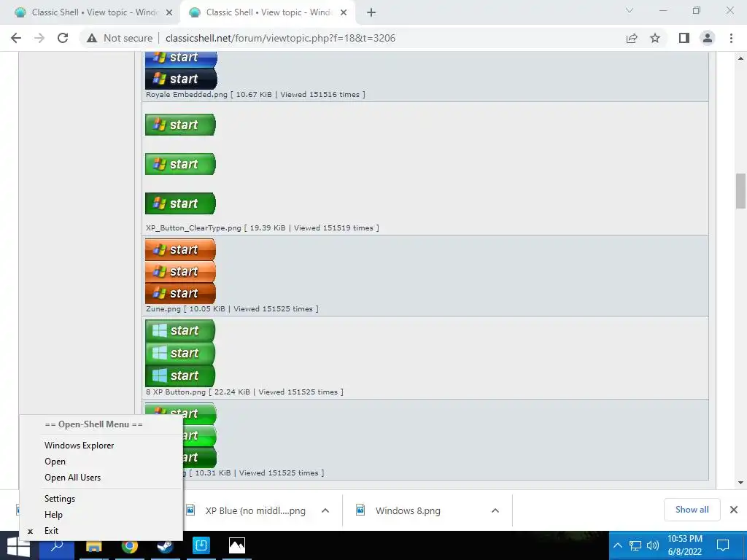Click the address bar URL classicshell.net
This screenshot has height=560, width=747.
pyautogui.click(x=280, y=38)
